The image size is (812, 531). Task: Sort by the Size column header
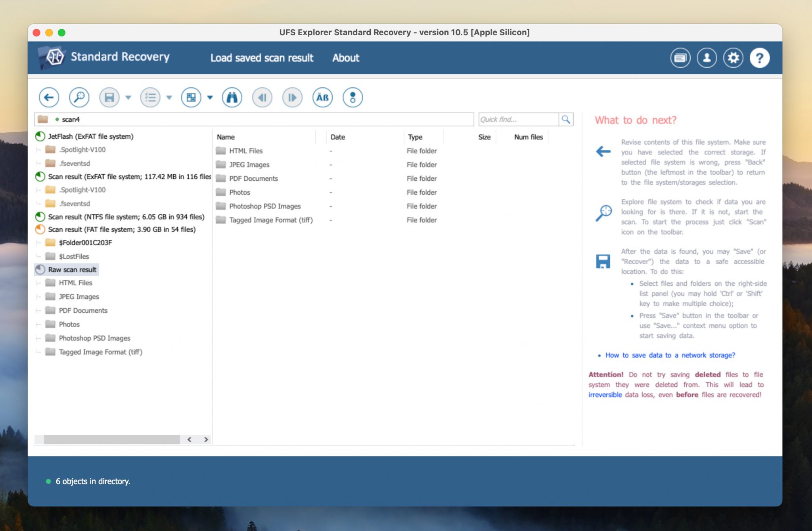484,137
